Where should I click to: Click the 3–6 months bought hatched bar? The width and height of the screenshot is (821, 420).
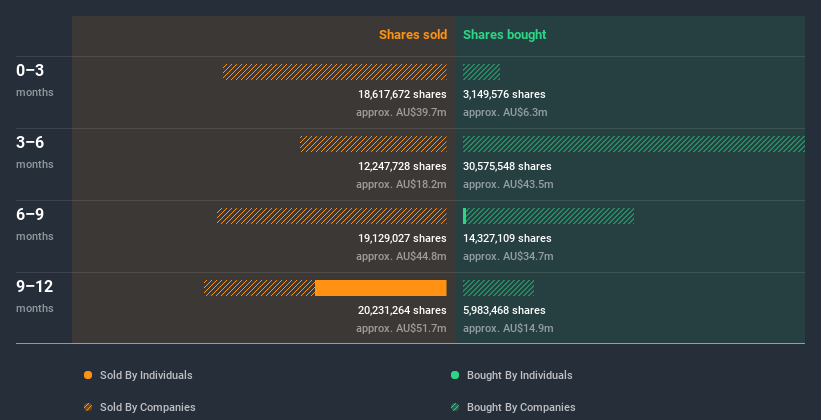(634, 144)
